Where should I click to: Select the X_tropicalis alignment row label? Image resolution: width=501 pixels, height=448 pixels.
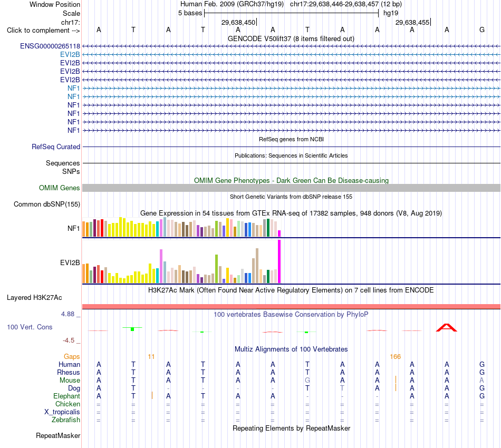click(62, 412)
